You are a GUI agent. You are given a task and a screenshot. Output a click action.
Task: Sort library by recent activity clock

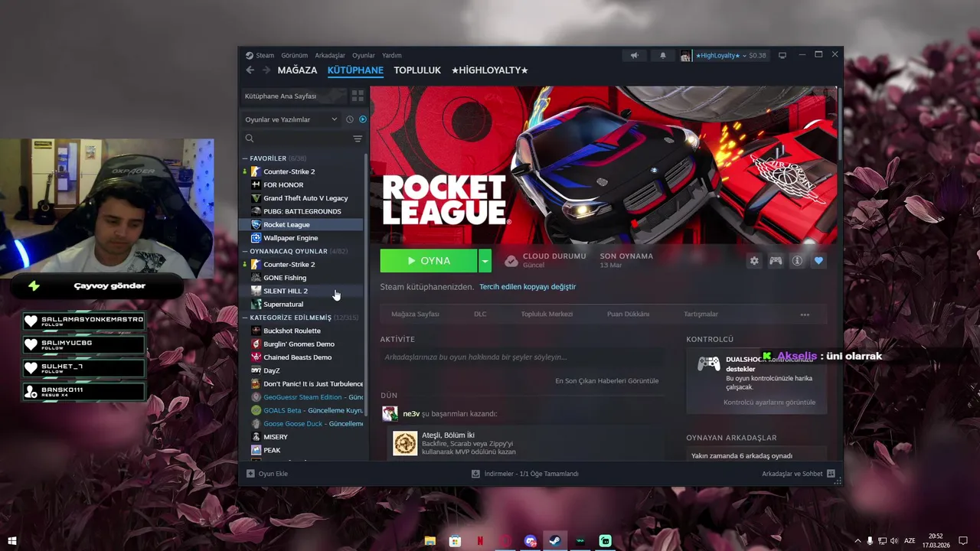(x=350, y=119)
